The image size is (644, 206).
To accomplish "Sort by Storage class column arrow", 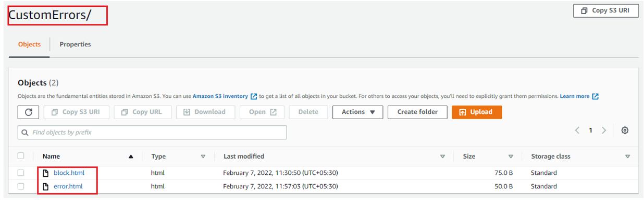I will (627, 156).
